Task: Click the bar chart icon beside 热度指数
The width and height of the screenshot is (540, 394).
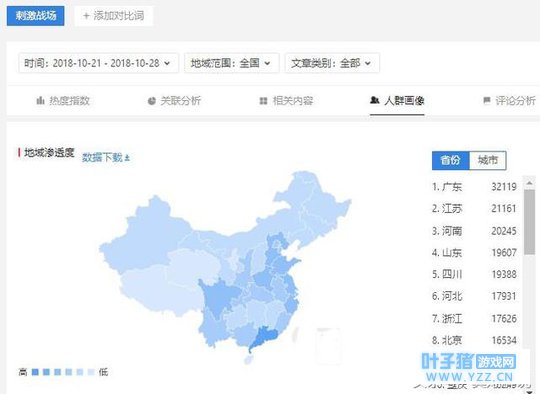Action: [x=40, y=101]
